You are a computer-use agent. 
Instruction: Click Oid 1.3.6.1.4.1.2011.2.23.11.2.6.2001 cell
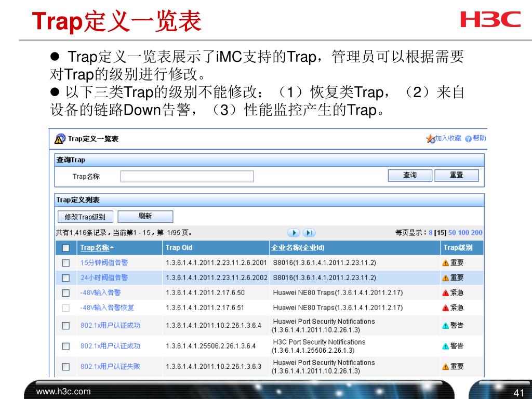click(217, 262)
